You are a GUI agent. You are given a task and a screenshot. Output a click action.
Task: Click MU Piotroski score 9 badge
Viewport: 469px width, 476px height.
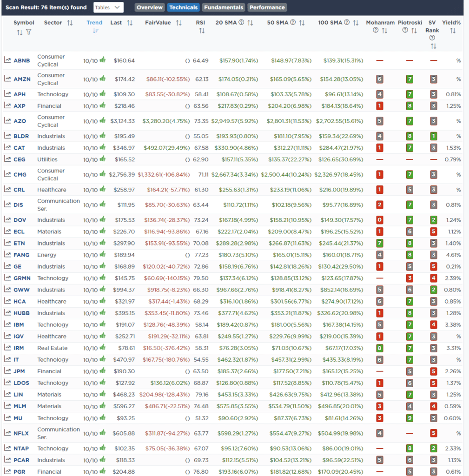410,418
